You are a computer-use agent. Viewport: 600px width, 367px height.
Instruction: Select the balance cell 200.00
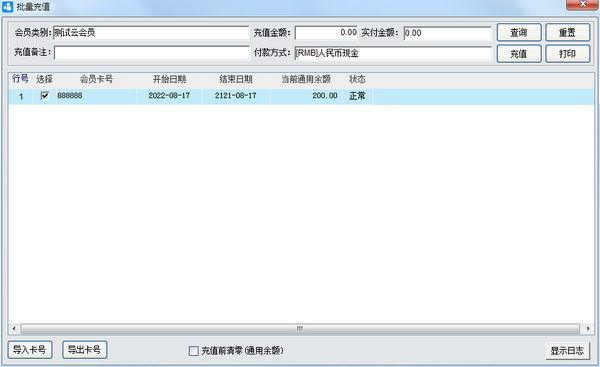click(x=306, y=96)
